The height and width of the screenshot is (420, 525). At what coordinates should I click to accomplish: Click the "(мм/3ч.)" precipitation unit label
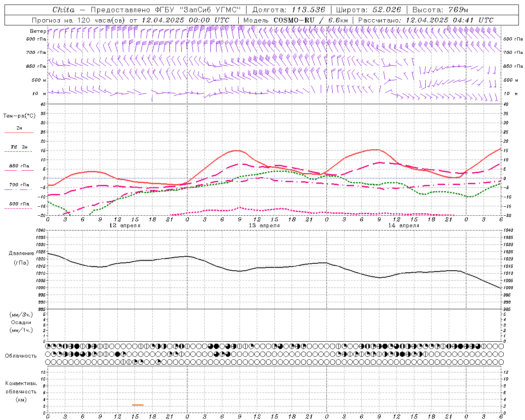pyautogui.click(x=21, y=315)
